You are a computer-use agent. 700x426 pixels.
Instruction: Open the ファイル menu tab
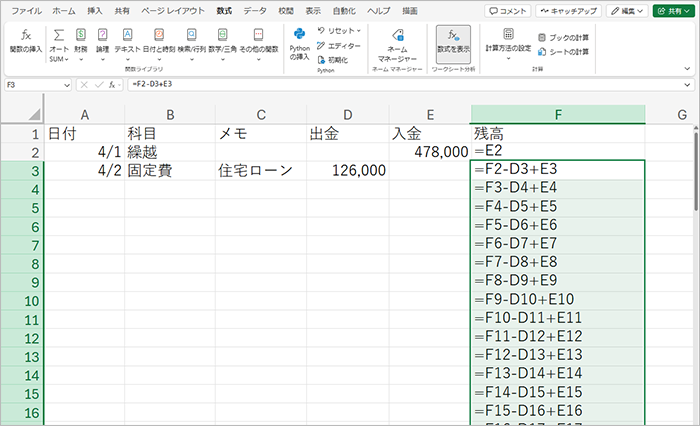click(26, 11)
